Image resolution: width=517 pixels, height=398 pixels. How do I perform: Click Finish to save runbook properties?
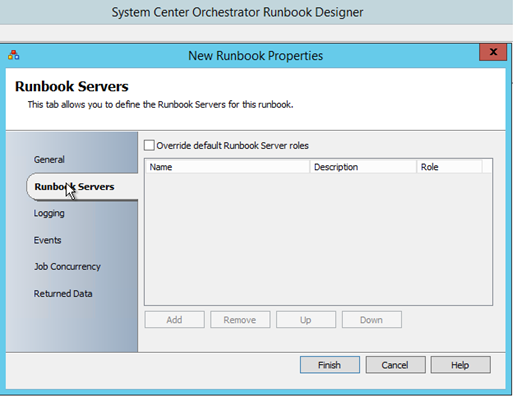coord(330,365)
